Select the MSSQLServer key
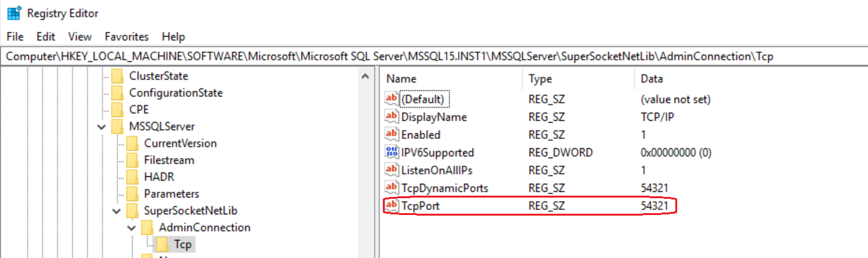 tap(162, 127)
